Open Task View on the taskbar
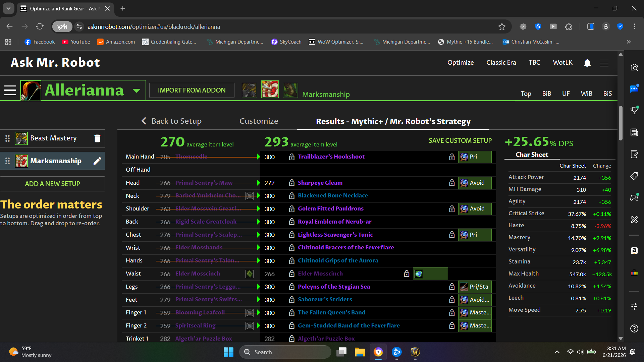Viewport: 644px width, 362px height. [x=342, y=352]
